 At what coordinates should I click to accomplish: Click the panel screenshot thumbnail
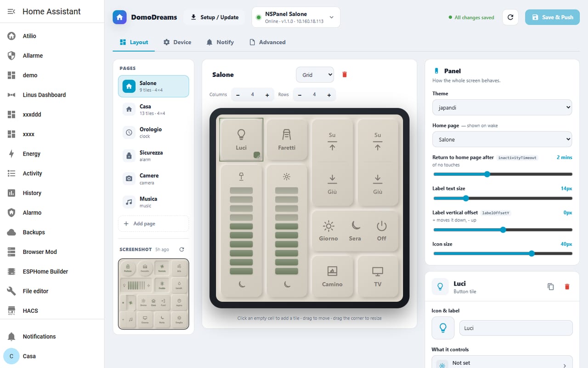(153, 294)
